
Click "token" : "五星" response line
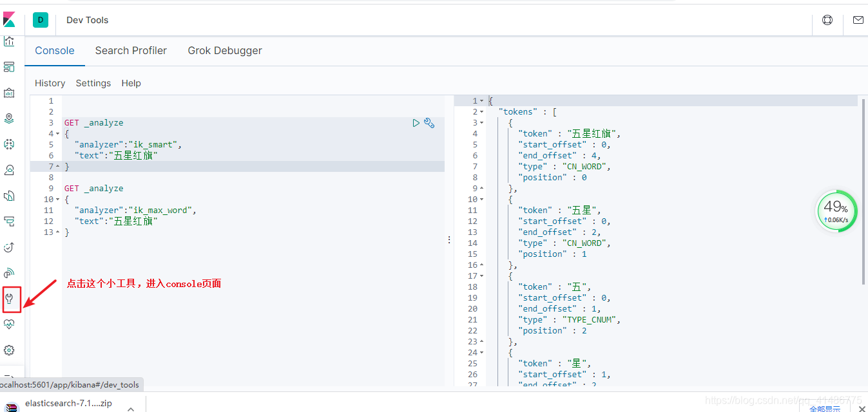pyautogui.click(x=559, y=211)
